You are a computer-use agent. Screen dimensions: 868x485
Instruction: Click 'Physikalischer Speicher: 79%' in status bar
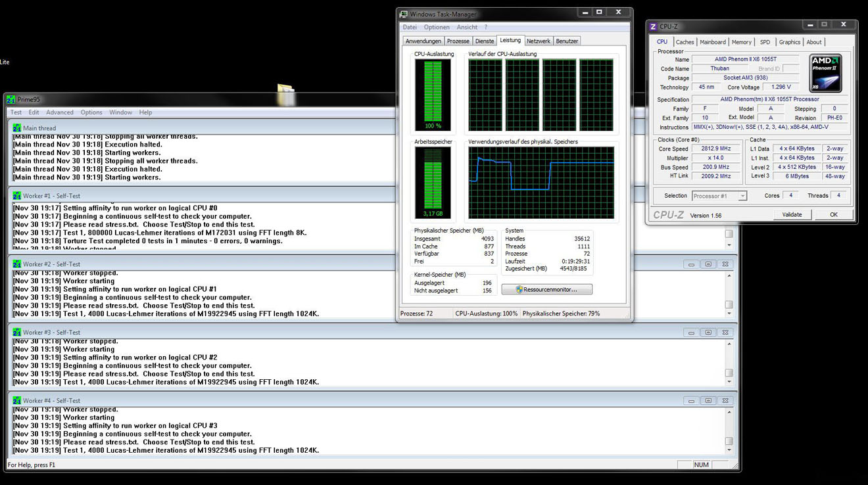pos(562,314)
